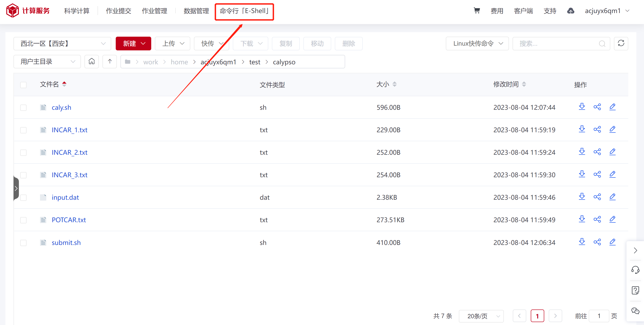
Task: Check the input.dat row checkbox
Action: point(23,198)
